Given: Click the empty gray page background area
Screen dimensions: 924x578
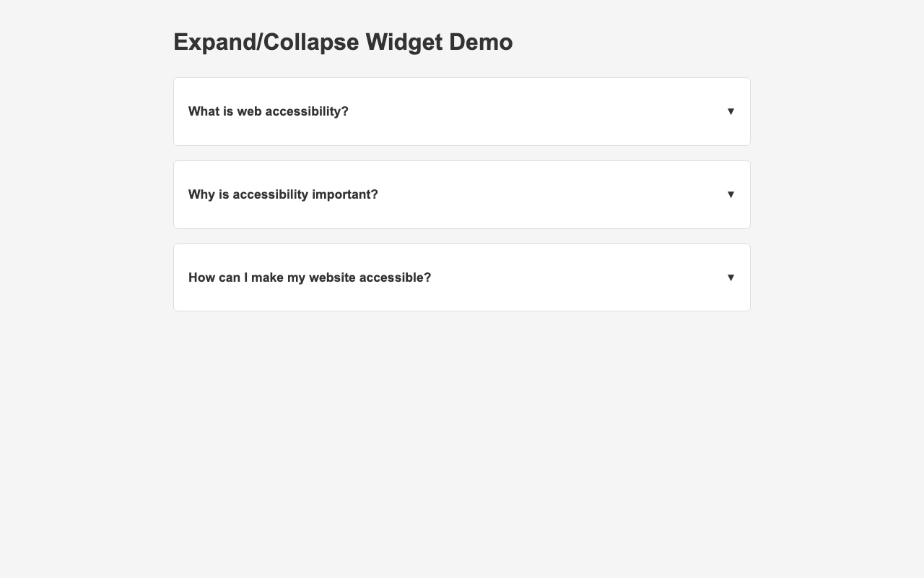Looking at the screenshot, I should point(462,433).
